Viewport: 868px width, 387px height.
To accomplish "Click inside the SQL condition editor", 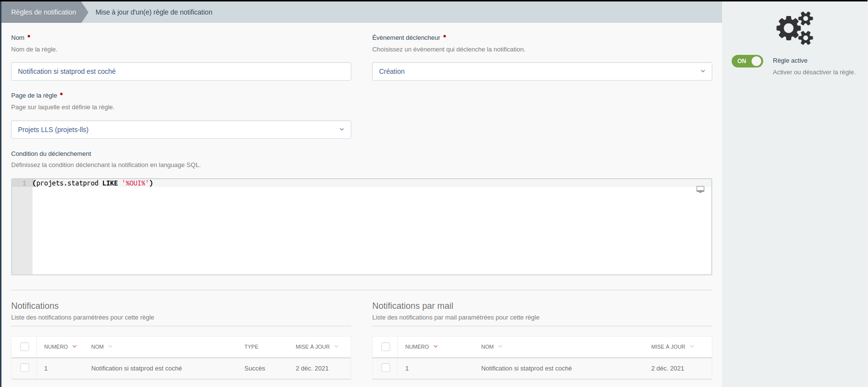I will (369, 228).
